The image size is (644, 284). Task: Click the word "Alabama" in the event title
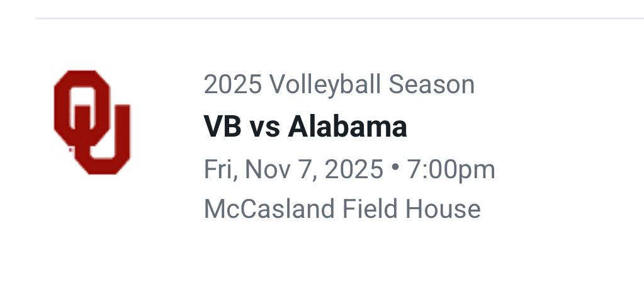(347, 127)
